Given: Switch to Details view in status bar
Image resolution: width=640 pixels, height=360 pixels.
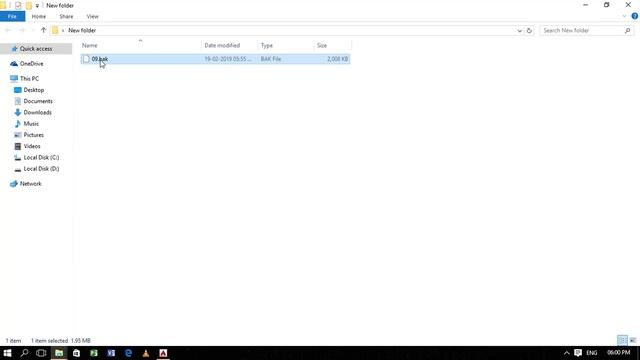Looking at the screenshot, I should pyautogui.click(x=622, y=340).
